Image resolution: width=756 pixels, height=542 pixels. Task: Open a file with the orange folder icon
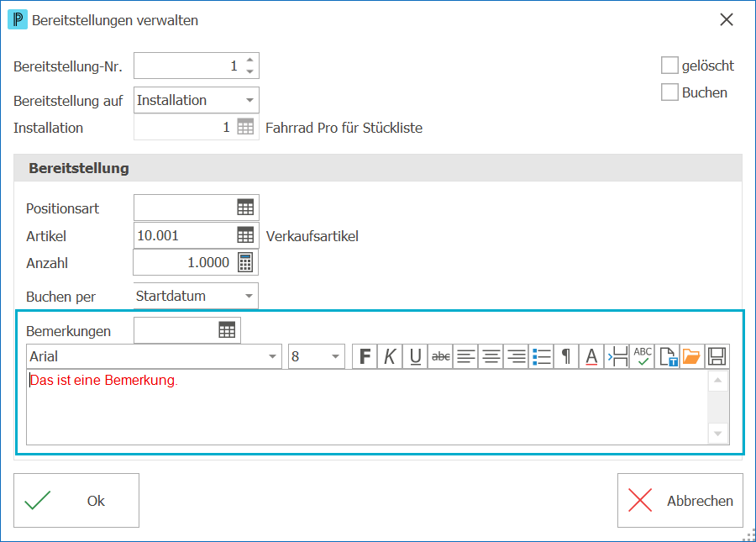pyautogui.click(x=692, y=356)
